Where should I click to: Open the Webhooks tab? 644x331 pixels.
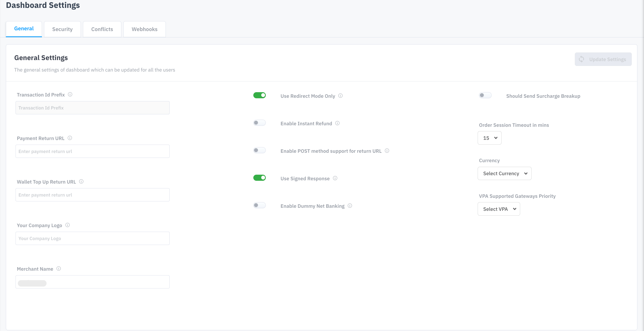(x=144, y=29)
